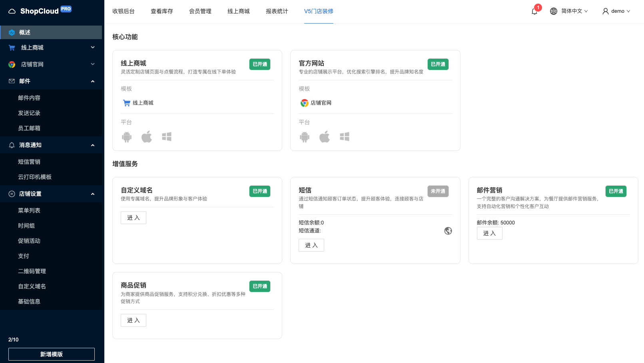Collapse the 邮件 sidebar section arrow

93,81
